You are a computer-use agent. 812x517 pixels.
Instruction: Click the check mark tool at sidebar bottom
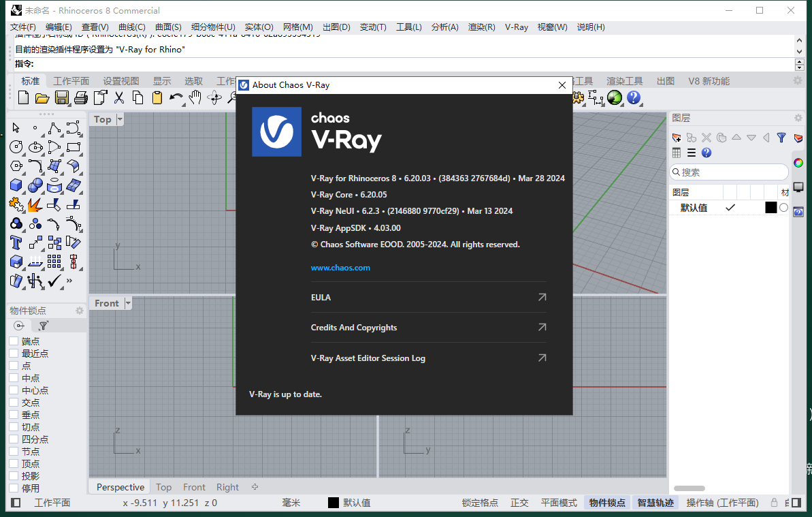[53, 281]
